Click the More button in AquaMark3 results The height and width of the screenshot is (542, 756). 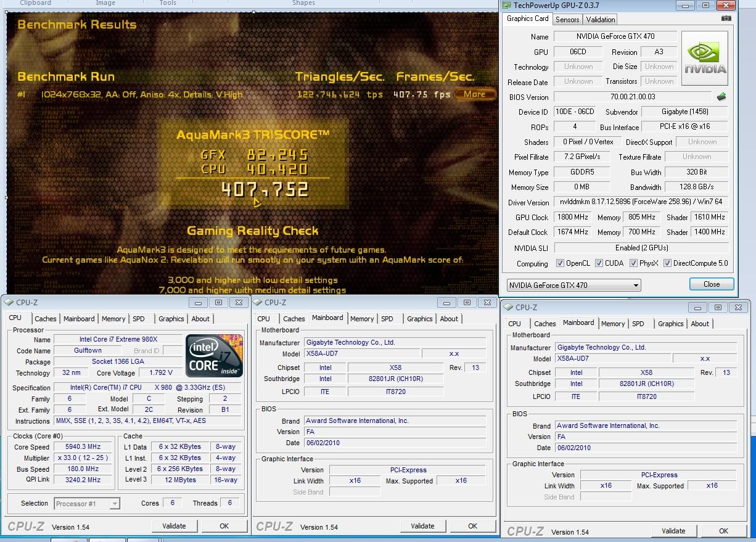click(x=475, y=94)
